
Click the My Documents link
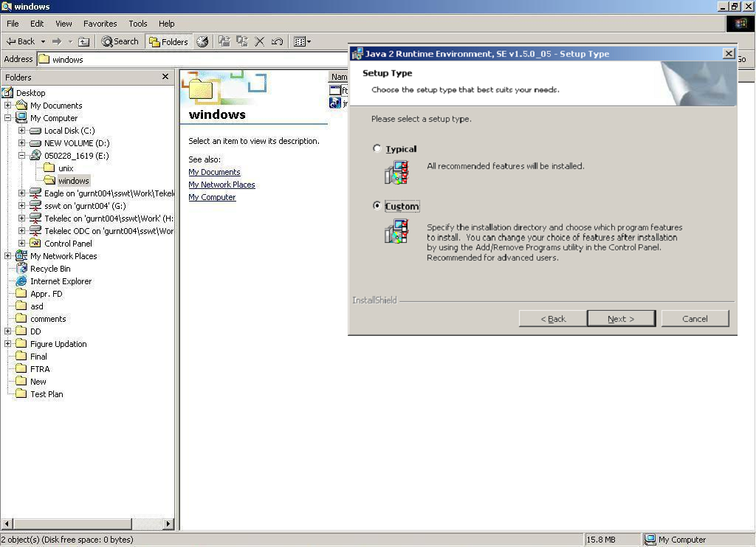(214, 172)
